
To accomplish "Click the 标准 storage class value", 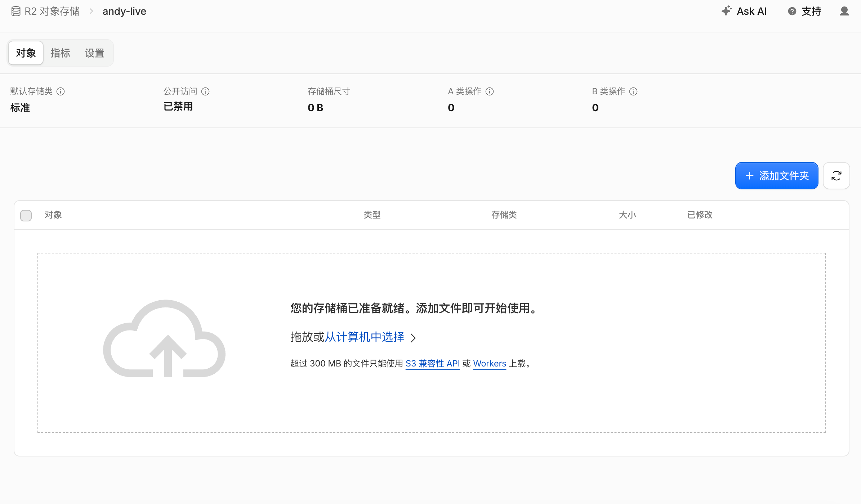I will [x=20, y=108].
